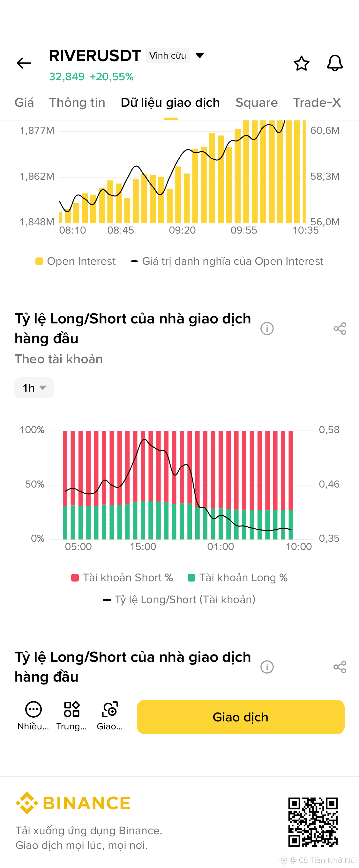Share the lower Long/Short ratio section
359x868 pixels.
340,667
